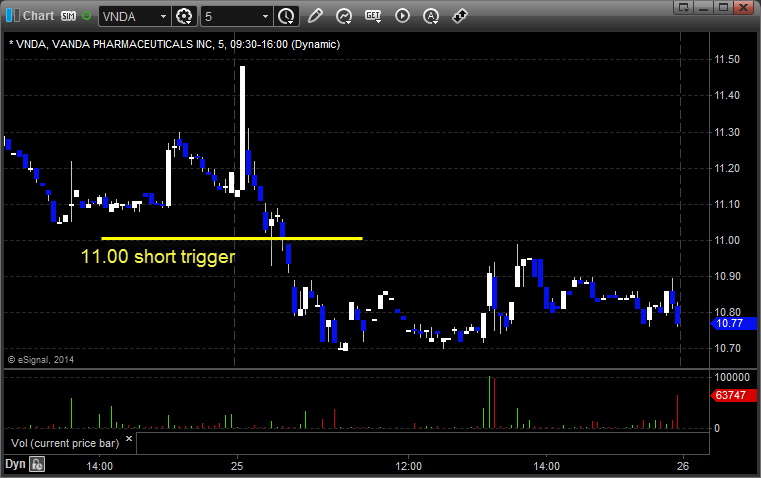The image size is (761, 478).
Task: Open the chart settings gear menu
Action: point(184,16)
